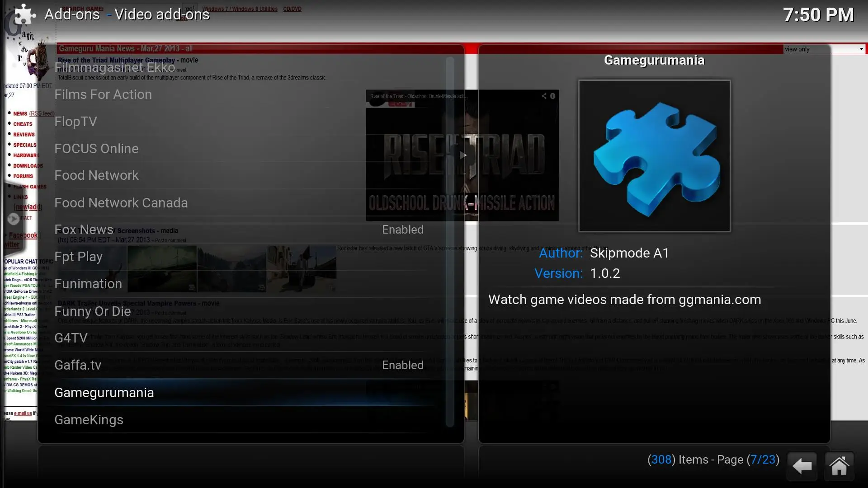Viewport: 868px width, 488px height.
Task: Open Windows 7 / Windows 8 Utilities link
Action: (x=240, y=9)
